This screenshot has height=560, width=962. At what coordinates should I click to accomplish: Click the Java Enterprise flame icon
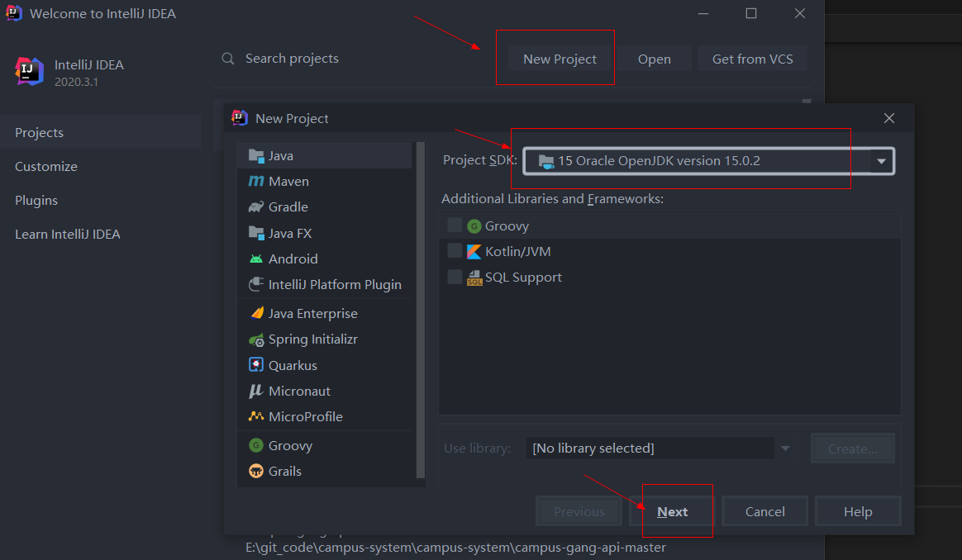257,313
